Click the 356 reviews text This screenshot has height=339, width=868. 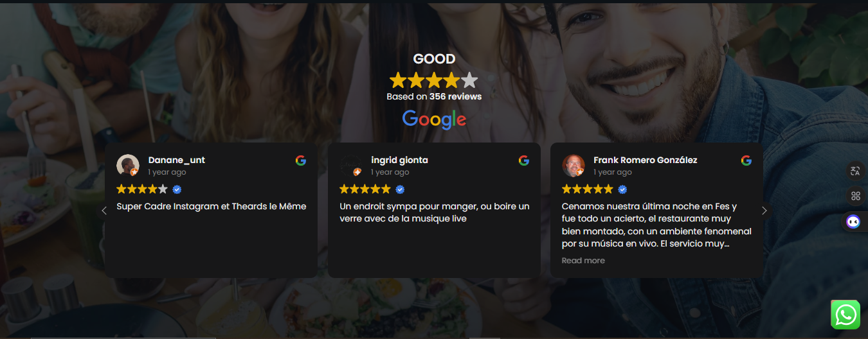tap(455, 96)
